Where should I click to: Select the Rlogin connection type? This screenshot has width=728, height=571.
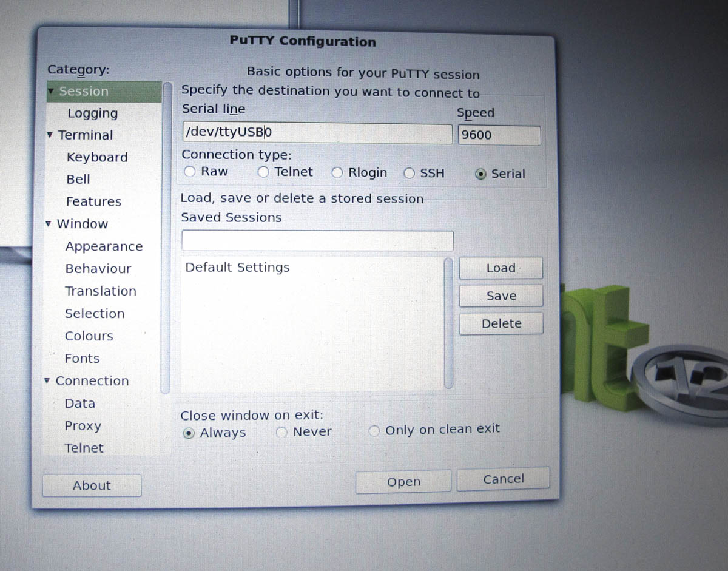337,173
